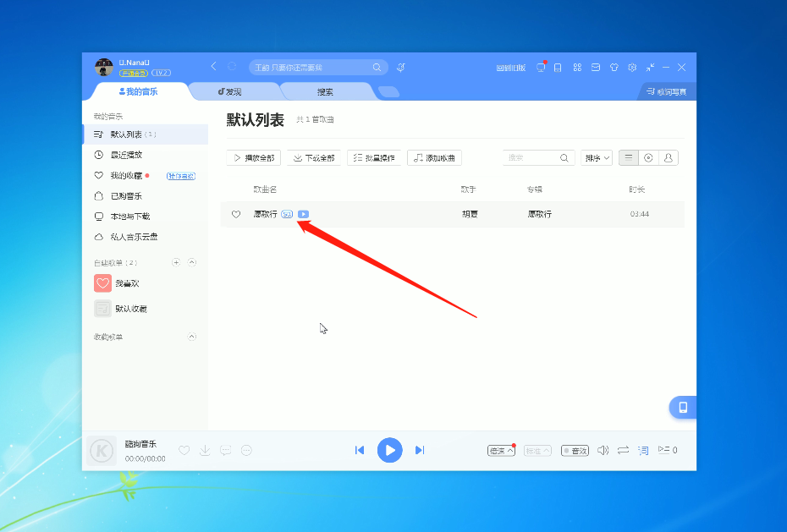Click the 添加歌曲 button
The image size is (787, 532).
(x=434, y=158)
